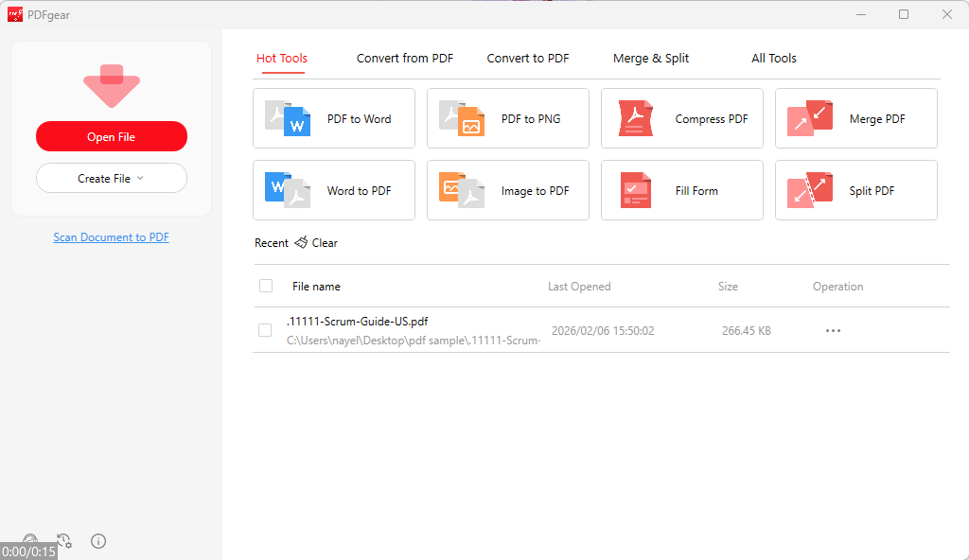Start the Word to PDF converter
The width and height of the screenshot is (969, 560).
(334, 190)
